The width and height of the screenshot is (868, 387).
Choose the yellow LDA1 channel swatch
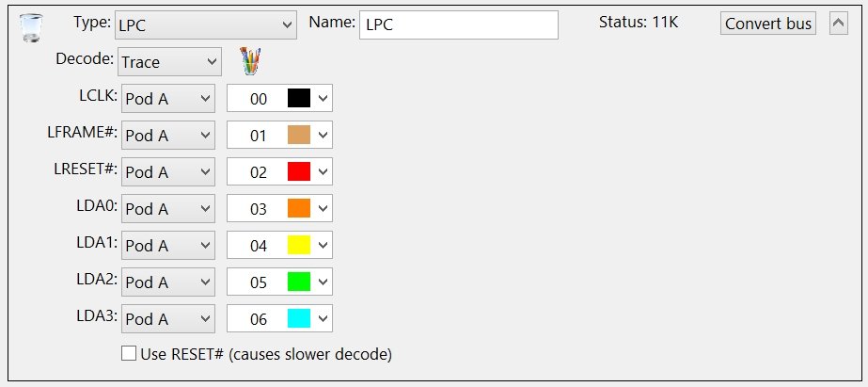tap(298, 246)
